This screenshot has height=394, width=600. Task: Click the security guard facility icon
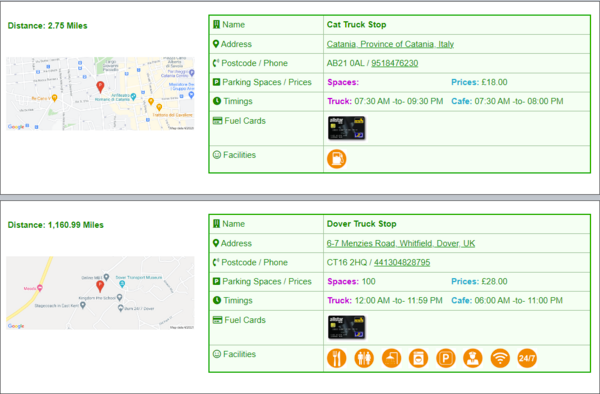point(473,358)
